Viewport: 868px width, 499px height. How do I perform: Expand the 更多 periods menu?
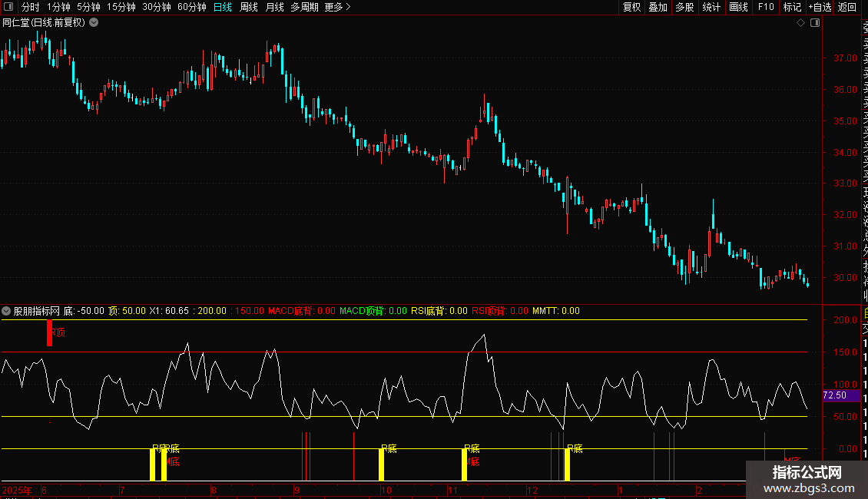(337, 7)
